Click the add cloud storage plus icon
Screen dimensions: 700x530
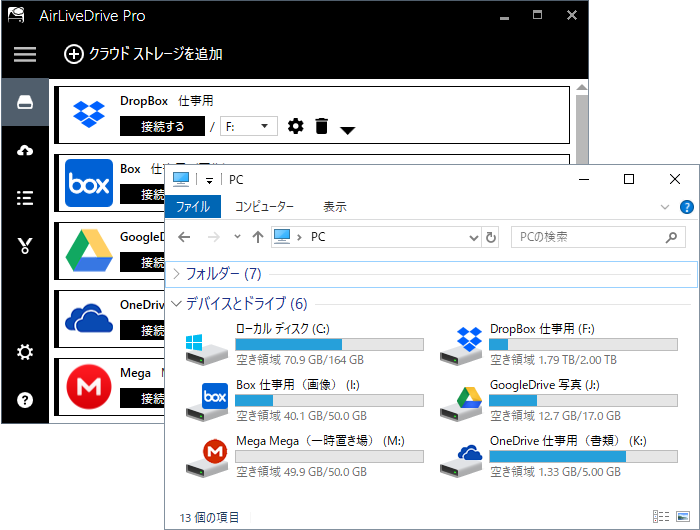(x=74, y=54)
